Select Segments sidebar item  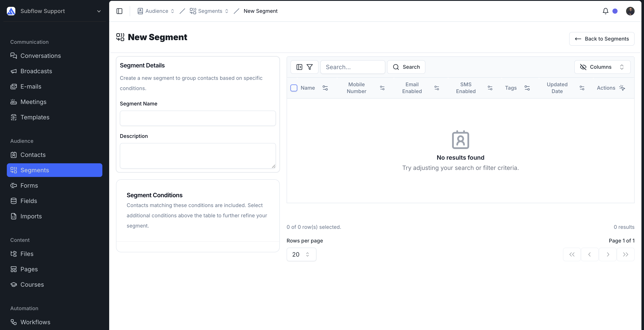pos(55,170)
